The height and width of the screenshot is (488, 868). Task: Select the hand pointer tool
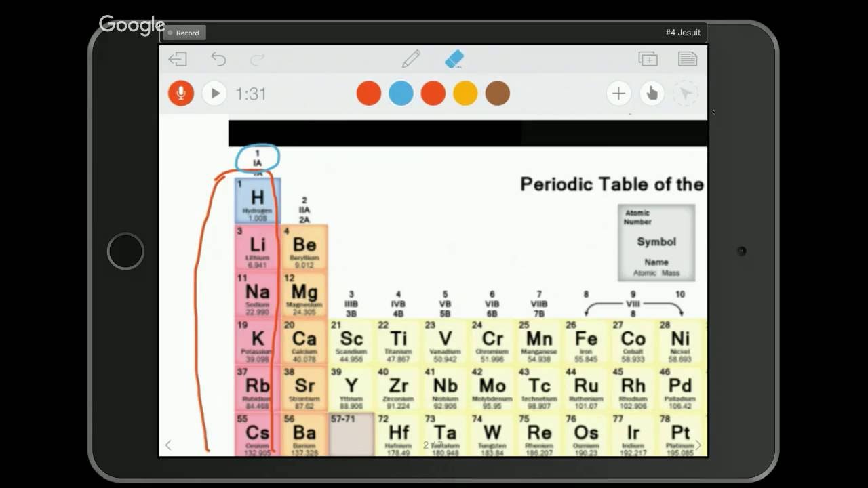coord(652,94)
